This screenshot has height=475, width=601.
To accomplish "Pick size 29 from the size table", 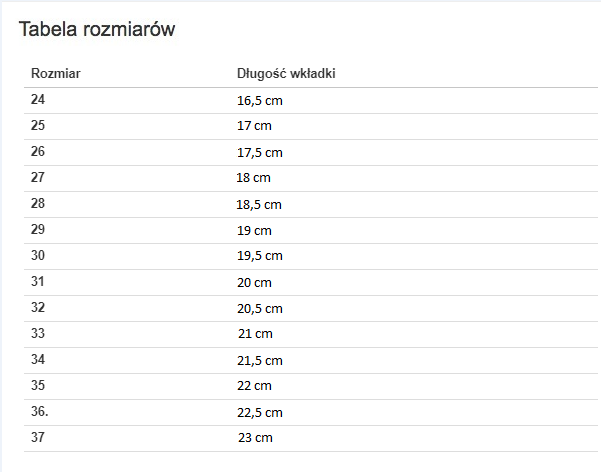I will [x=38, y=230].
